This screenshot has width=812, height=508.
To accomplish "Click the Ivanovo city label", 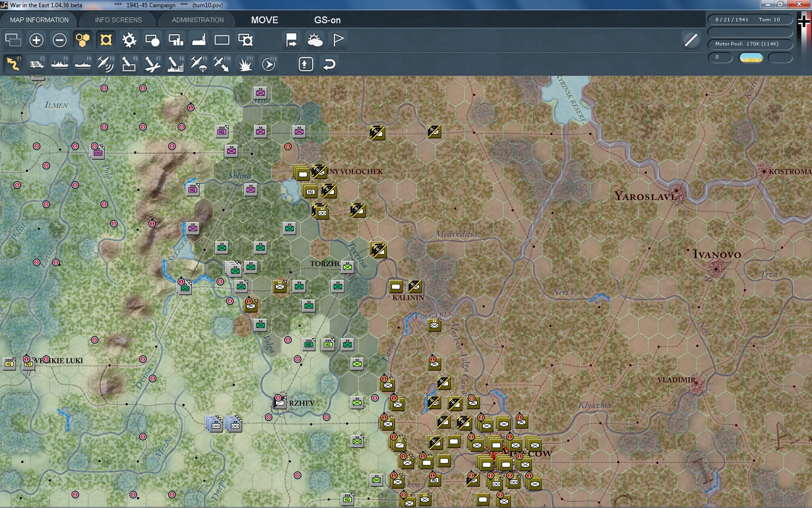I will click(717, 254).
